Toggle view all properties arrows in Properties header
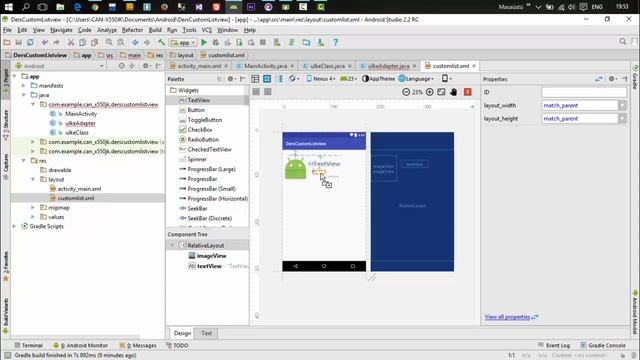This screenshot has width=640, height=360. point(599,79)
